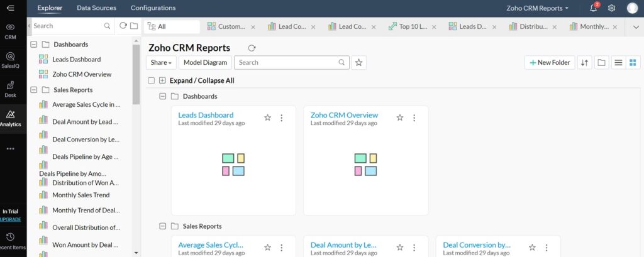Show more apps with the ellipsis icon
644x257 pixels.
point(11,149)
